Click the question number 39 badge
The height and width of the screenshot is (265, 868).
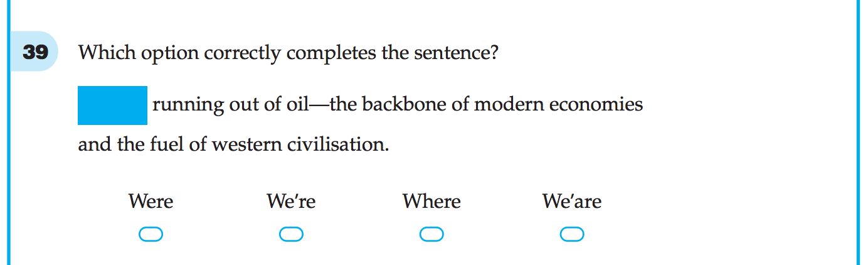point(35,51)
